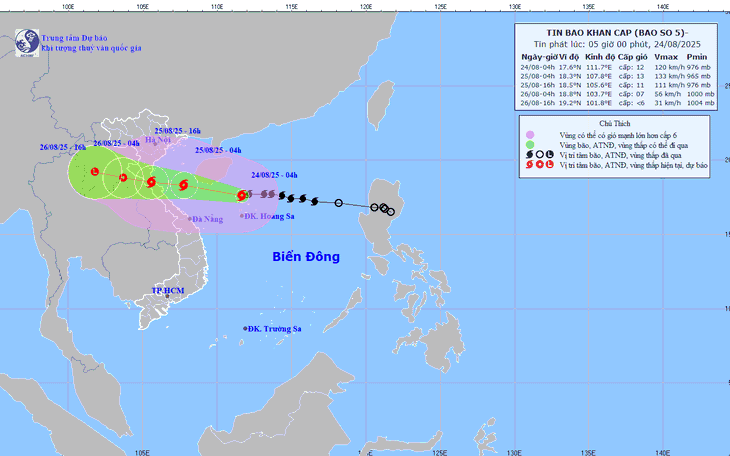Click the '24/08-04h' table row label
730x456 pixels.
[537, 67]
